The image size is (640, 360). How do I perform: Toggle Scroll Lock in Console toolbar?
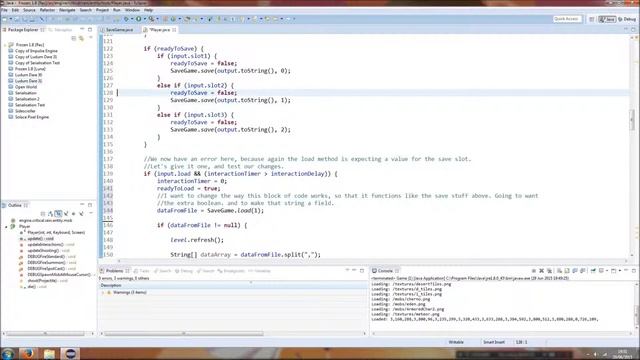pos(567,271)
